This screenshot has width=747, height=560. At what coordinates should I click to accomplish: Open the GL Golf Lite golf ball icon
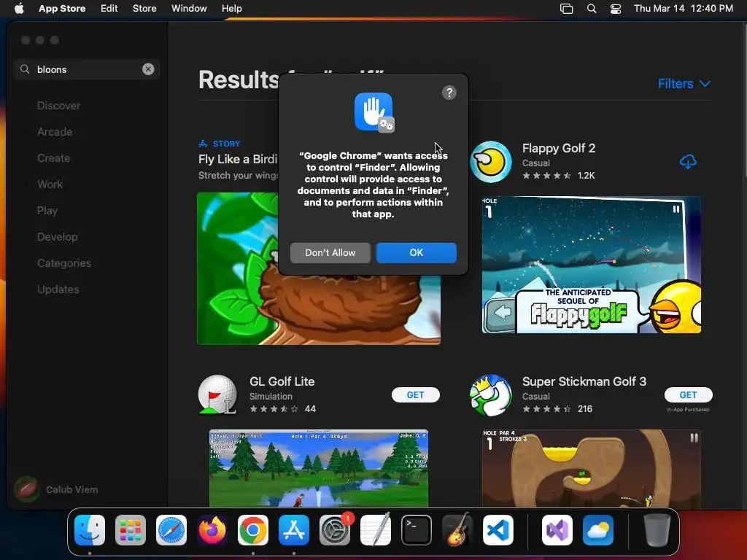pyautogui.click(x=217, y=394)
